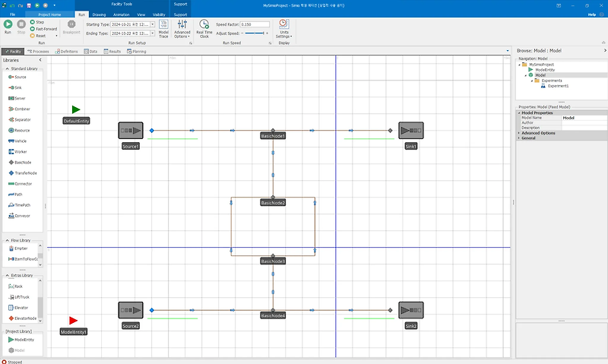The image size is (608, 364).
Task: Open the Data window tab
Action: click(90, 51)
